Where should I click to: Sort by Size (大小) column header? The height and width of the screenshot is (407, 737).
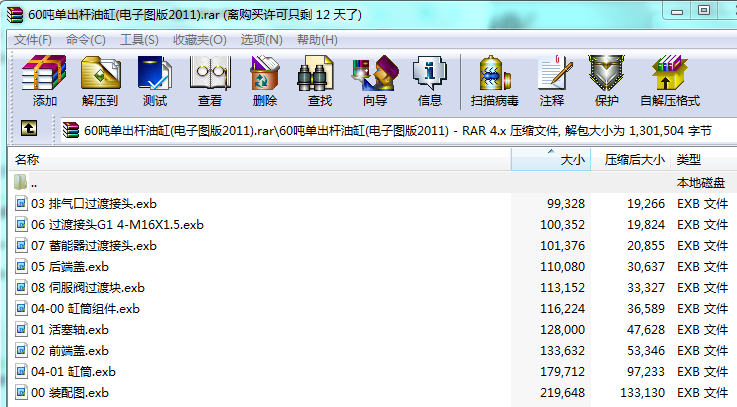click(551, 160)
